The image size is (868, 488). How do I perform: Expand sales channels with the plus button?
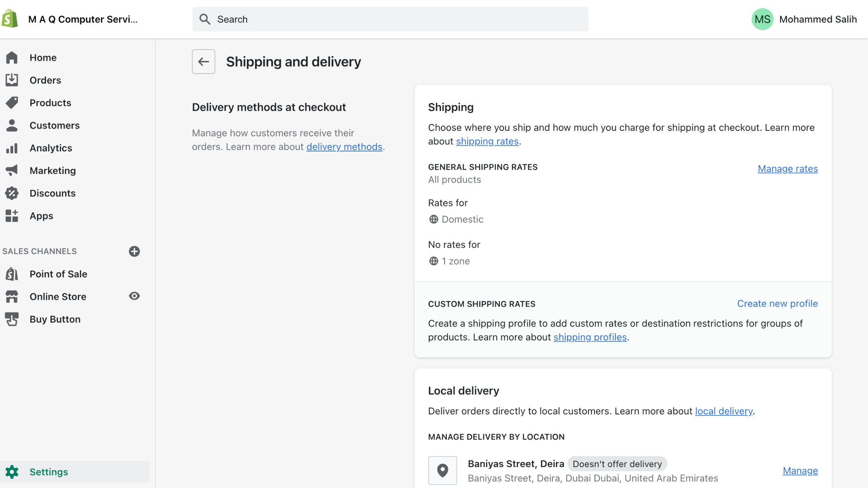(134, 251)
